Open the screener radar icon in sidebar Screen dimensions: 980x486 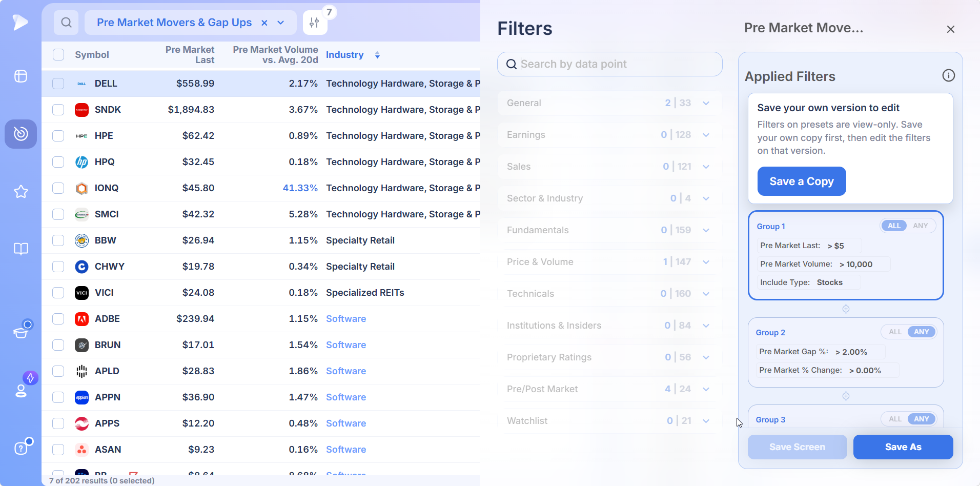click(21, 134)
